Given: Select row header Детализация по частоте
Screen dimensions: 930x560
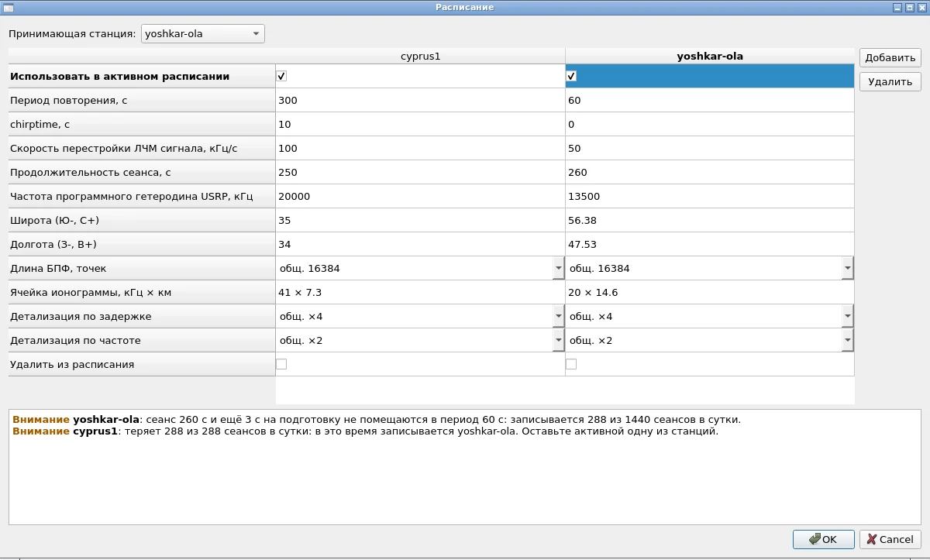Looking at the screenshot, I should (x=142, y=340).
